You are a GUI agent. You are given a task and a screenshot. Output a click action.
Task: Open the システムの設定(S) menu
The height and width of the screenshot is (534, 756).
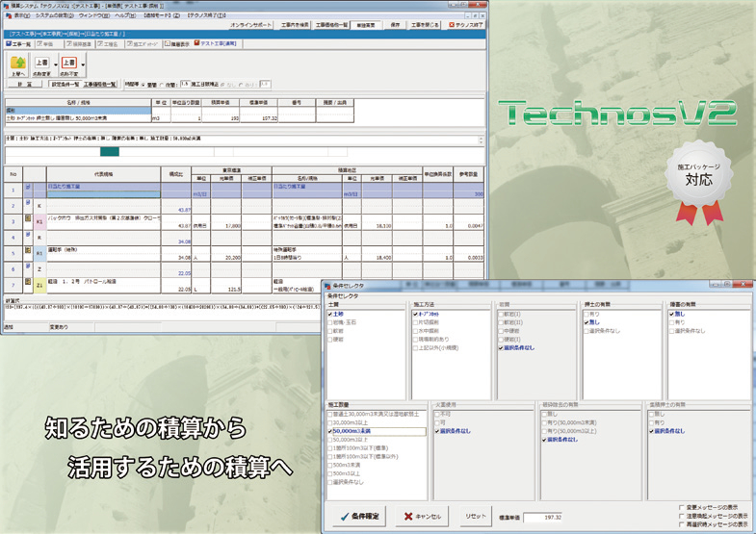coord(55,15)
